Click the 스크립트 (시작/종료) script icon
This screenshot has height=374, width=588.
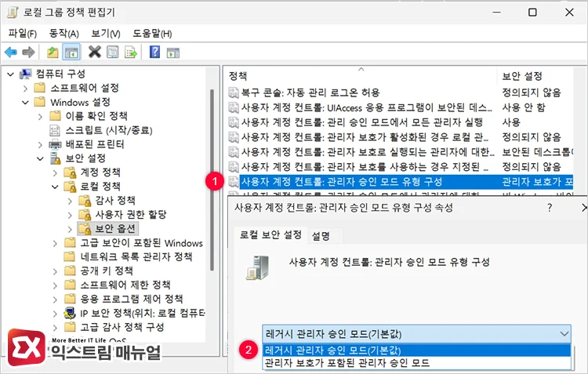click(x=55, y=130)
